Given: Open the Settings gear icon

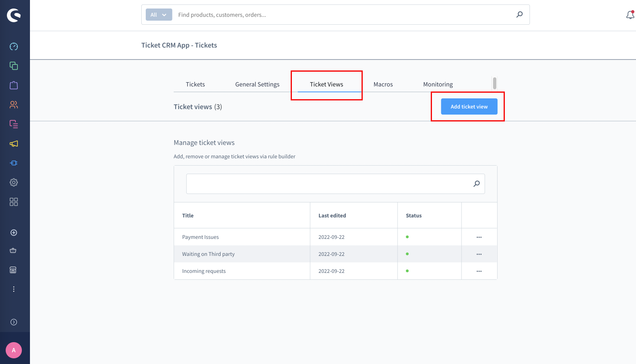Looking at the screenshot, I should (x=14, y=183).
